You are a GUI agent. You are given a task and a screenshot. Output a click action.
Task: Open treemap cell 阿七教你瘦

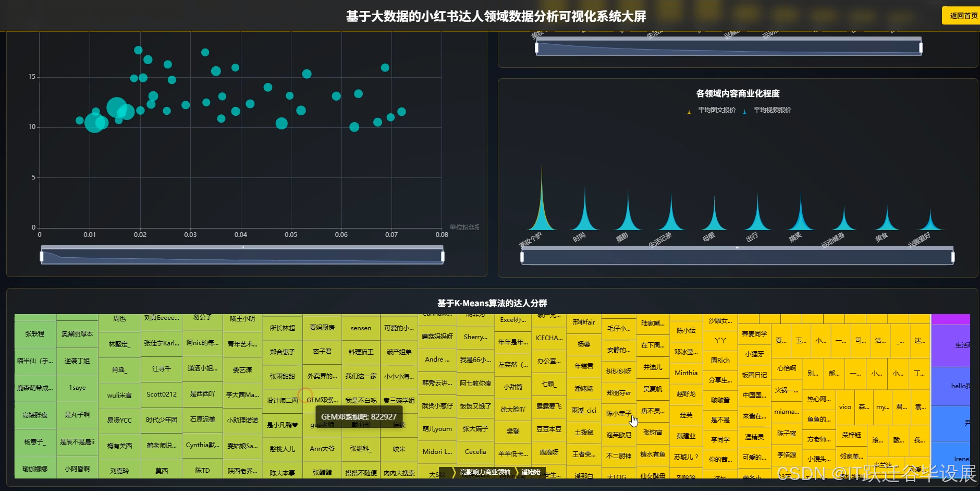[x=475, y=383]
